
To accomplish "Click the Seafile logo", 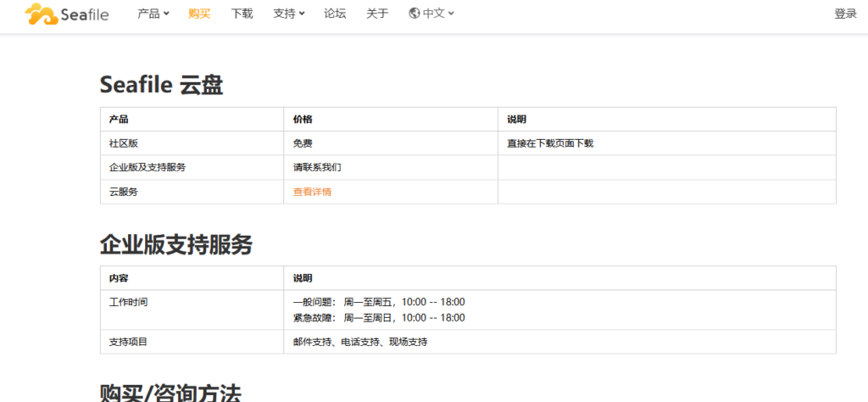I will tap(66, 14).
